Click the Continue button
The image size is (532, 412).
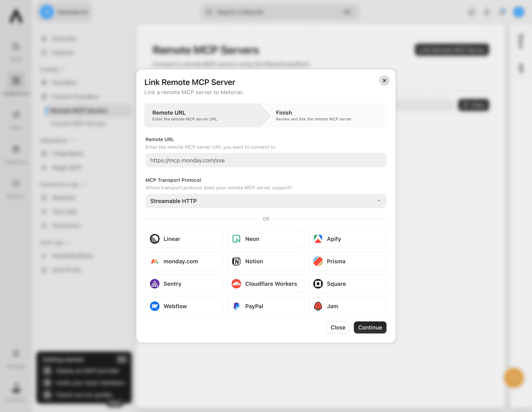click(370, 327)
